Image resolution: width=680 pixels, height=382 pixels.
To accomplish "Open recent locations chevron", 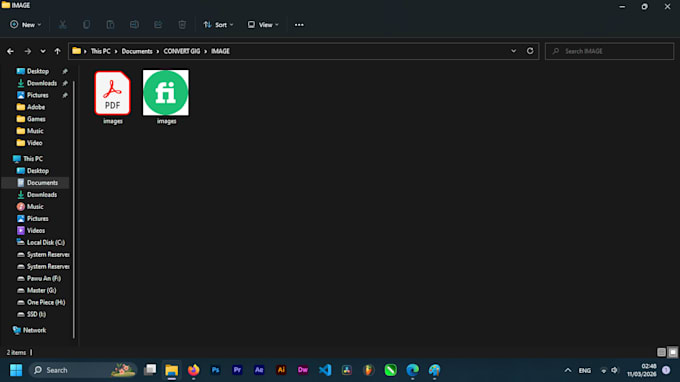I will tap(43, 51).
